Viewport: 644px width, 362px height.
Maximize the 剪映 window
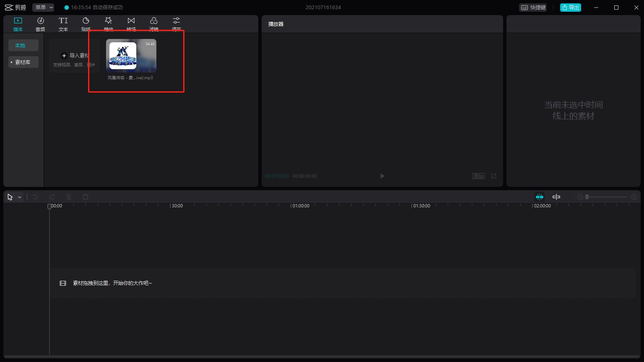(x=616, y=8)
